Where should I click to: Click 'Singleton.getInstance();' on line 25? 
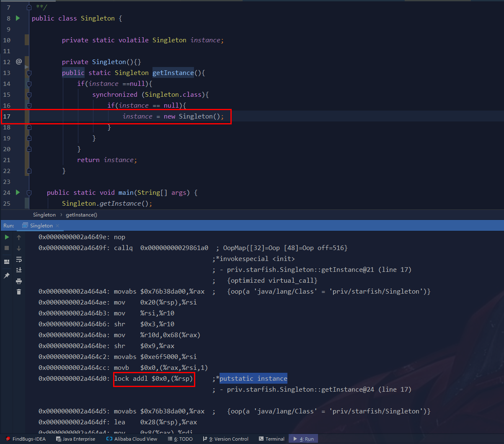(x=107, y=204)
